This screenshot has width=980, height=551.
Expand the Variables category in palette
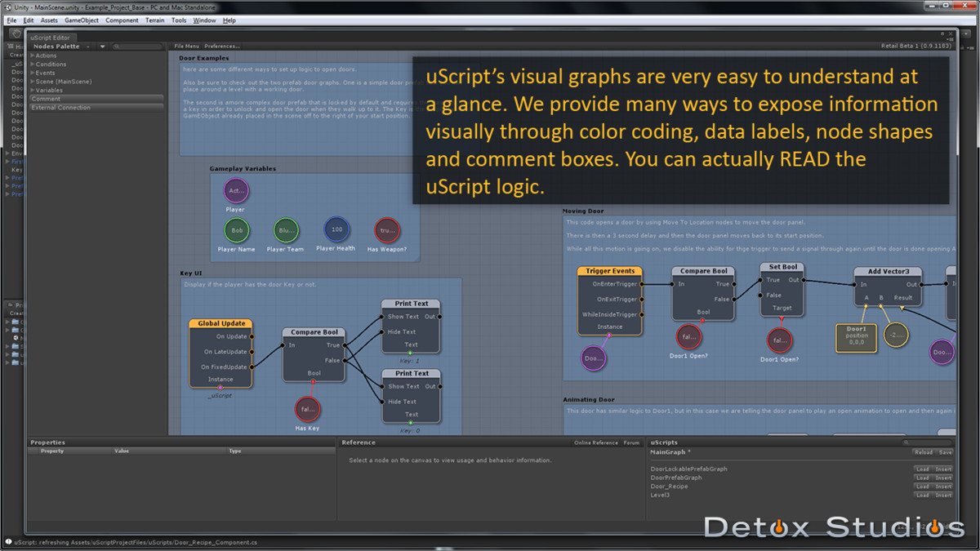click(49, 90)
